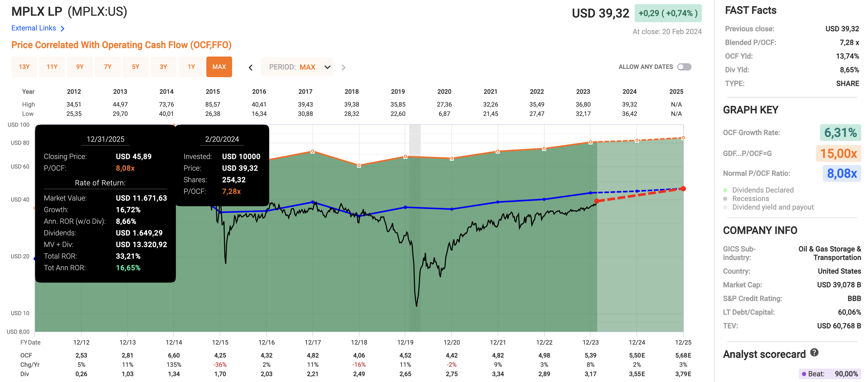Select the 13Y timeframe button
Screen dimensions: 868x382
[x=24, y=67]
